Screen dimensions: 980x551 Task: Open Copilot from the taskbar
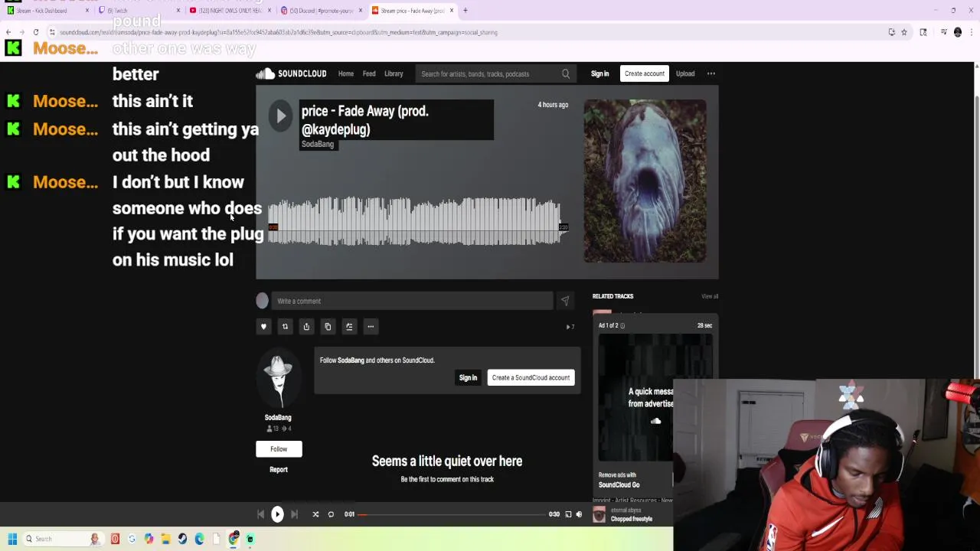click(x=149, y=539)
